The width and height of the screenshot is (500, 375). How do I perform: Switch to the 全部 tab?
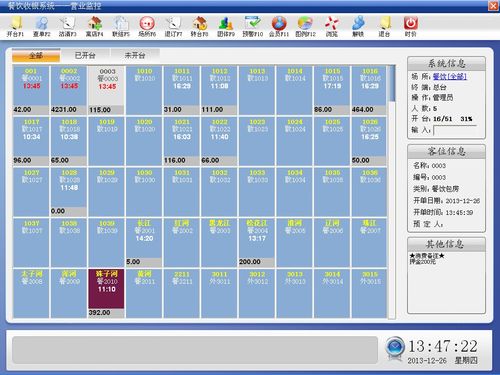click(x=36, y=56)
